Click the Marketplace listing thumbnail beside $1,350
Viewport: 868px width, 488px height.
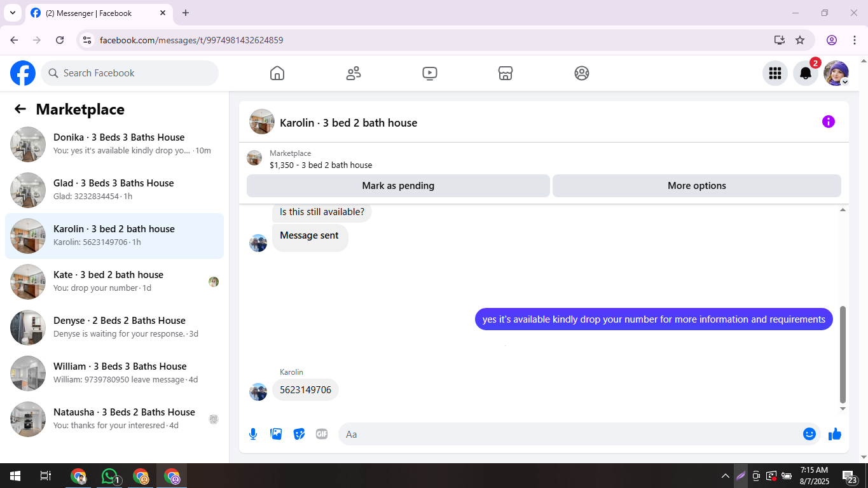[254, 158]
